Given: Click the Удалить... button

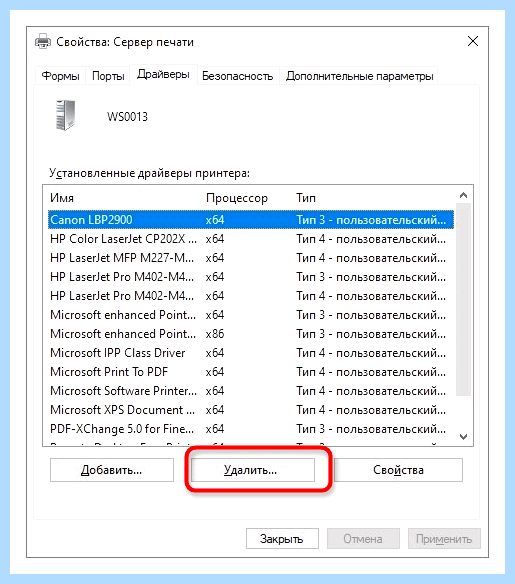Looking at the screenshot, I should pos(253,470).
